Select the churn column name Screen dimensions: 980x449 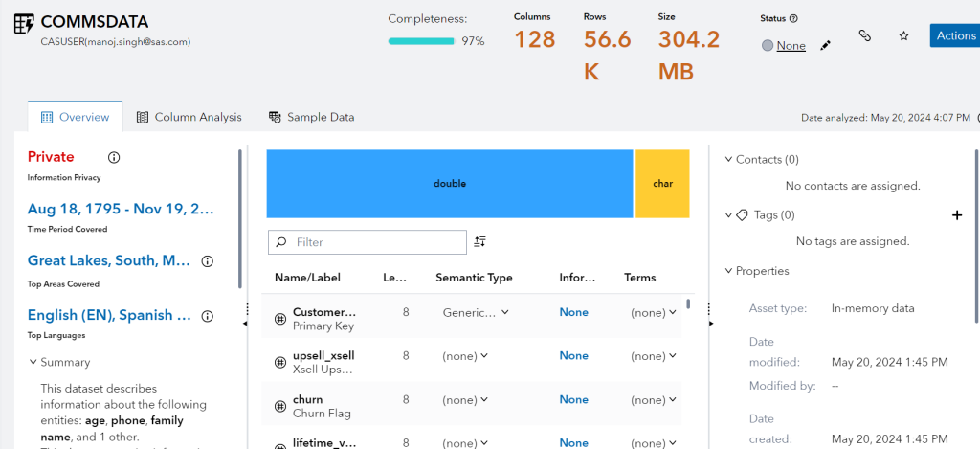coord(307,399)
